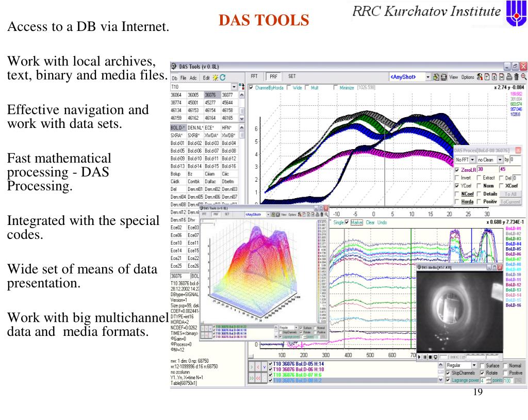Expand the no Clean dropdown

(x=500, y=160)
